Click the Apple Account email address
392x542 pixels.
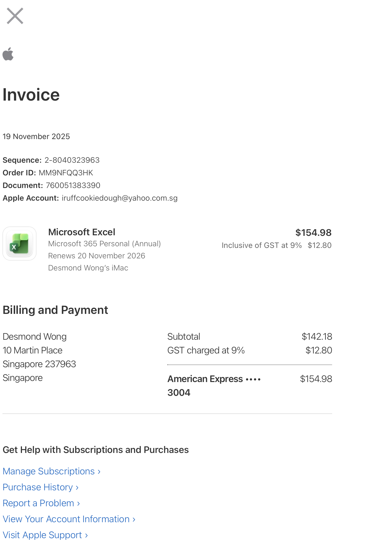click(x=120, y=198)
